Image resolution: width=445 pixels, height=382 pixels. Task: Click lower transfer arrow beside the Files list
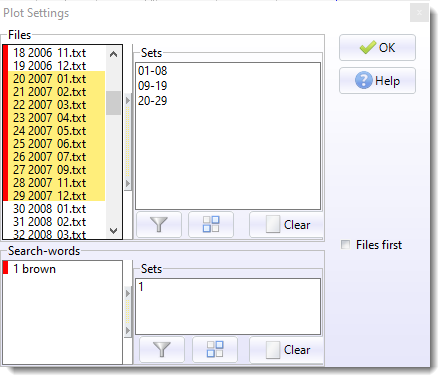(x=128, y=183)
